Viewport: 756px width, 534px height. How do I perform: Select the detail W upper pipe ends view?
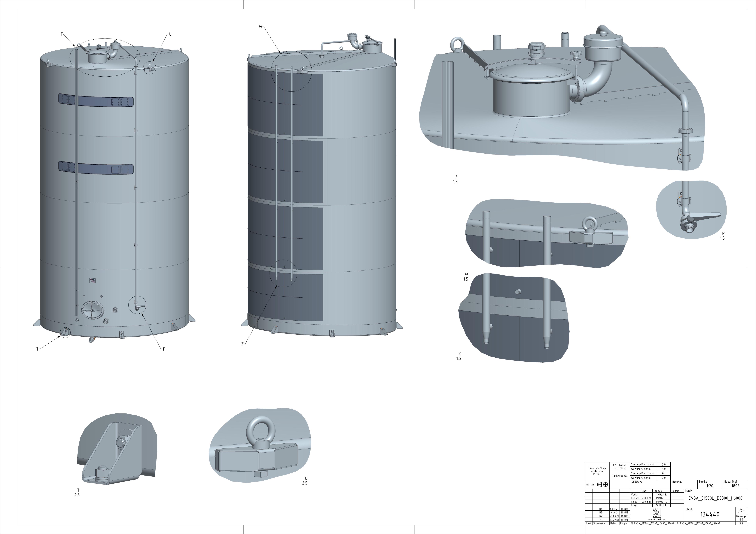pyautogui.click(x=547, y=233)
